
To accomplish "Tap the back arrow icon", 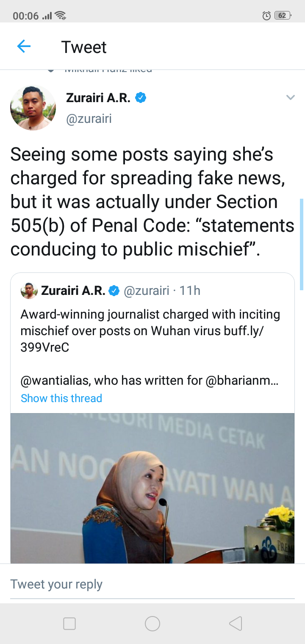I will [24, 46].
